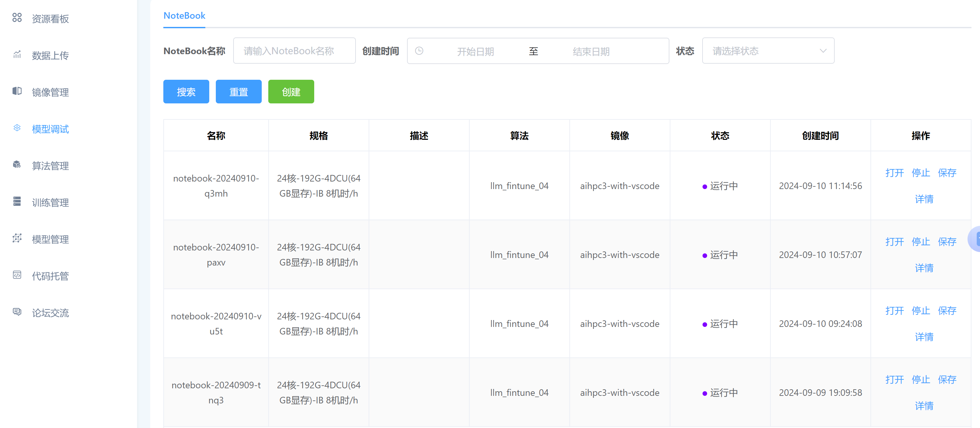Click the notebook-20240910-q3mh name cell
Viewport: 980px width, 428px height.
[216, 186]
